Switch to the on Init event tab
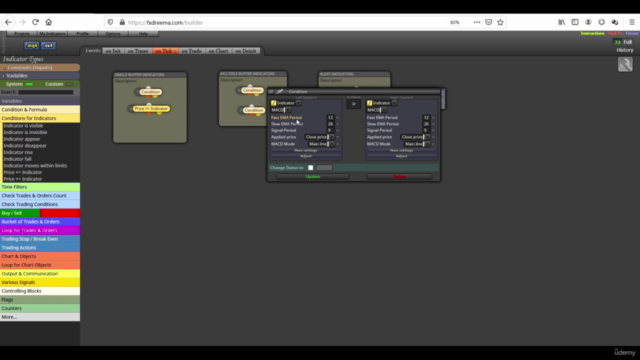Image resolution: width=640 pixels, height=360 pixels. [x=113, y=51]
